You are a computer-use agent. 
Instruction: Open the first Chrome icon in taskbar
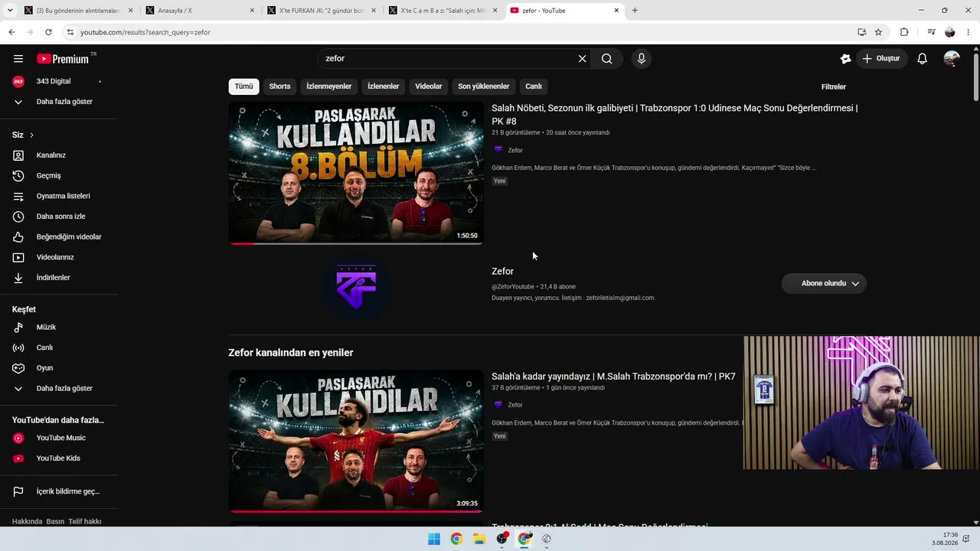point(456,539)
